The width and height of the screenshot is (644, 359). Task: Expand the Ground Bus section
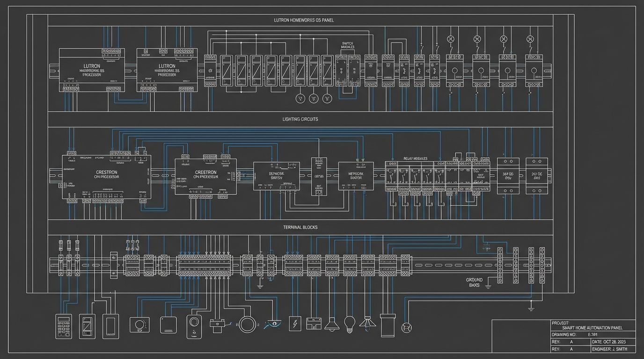(x=474, y=281)
